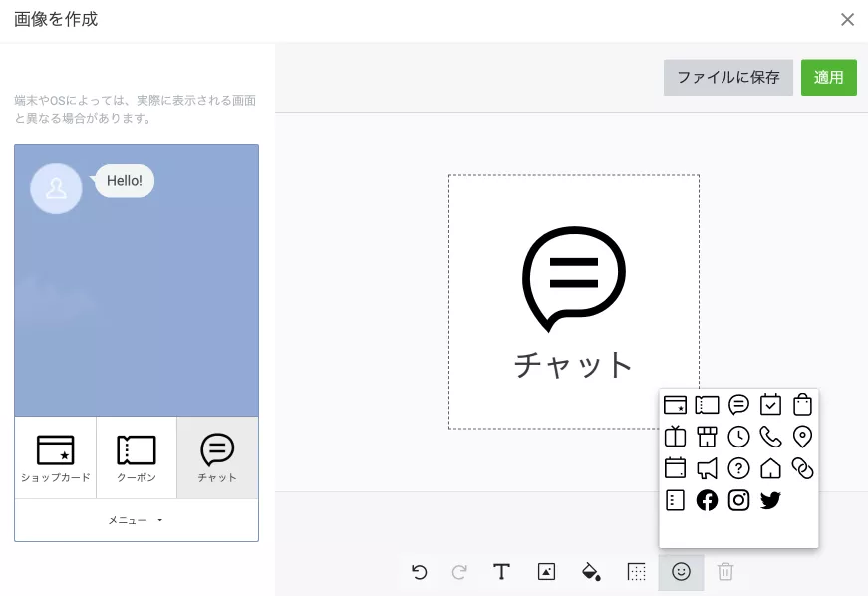The image size is (868, 596).
Task: Toggle the smiley icon picker button
Action: [681, 572]
